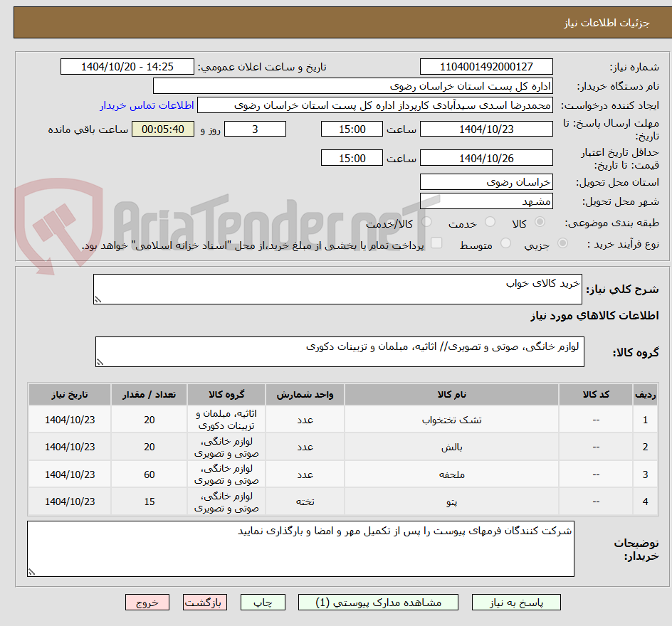Screen dimensions: 672x626
Task: Toggle the Islamic treasury payment checkbox
Action: pos(436,243)
